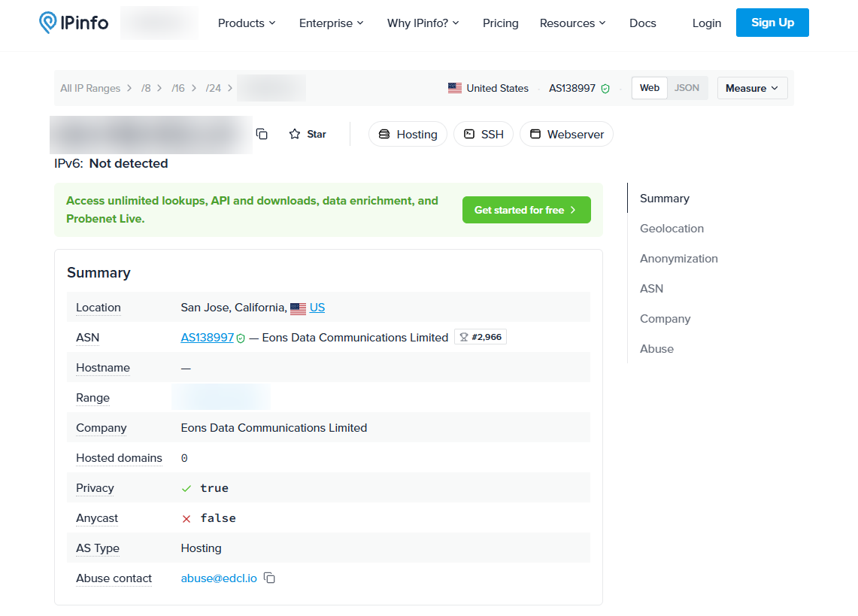Copy the IP address with the copy icon
The width and height of the screenshot is (858, 616).
click(262, 134)
